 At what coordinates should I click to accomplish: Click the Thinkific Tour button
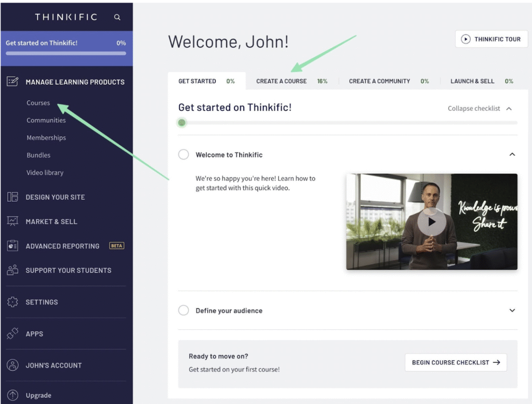[491, 39]
